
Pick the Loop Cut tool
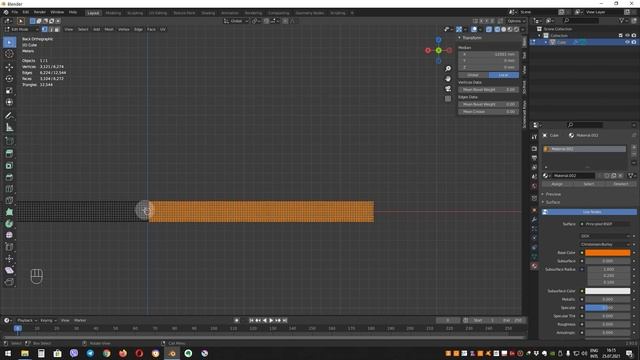pos(9,189)
